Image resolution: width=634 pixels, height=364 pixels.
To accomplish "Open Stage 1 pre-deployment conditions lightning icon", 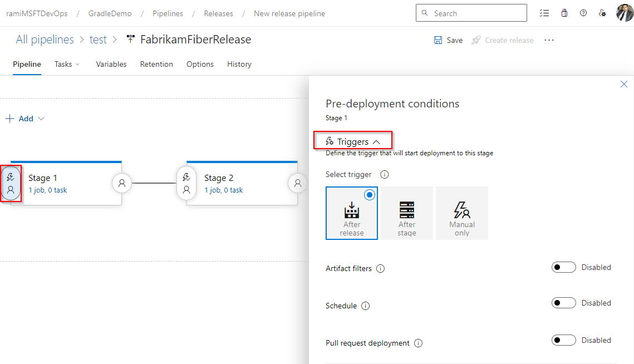I will pyautogui.click(x=11, y=177).
